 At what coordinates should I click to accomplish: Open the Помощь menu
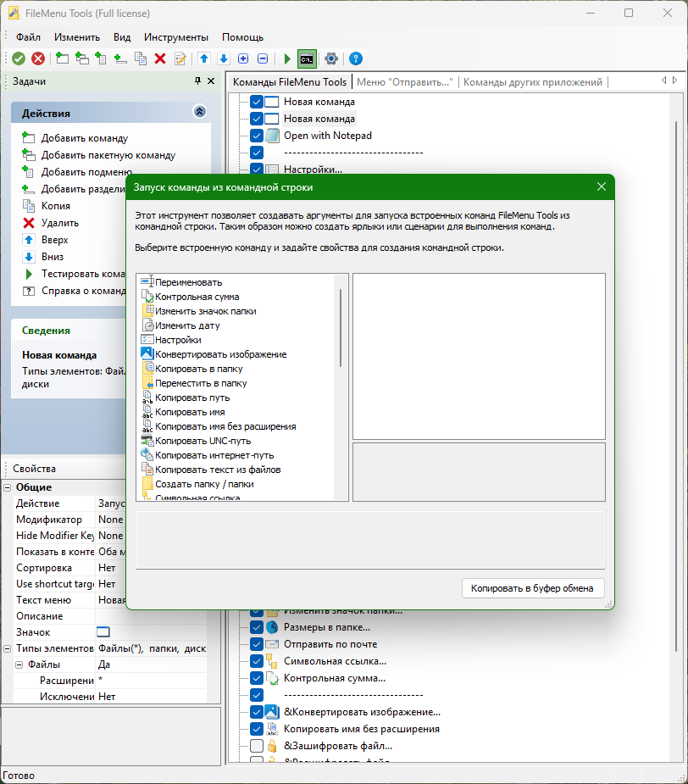[242, 37]
